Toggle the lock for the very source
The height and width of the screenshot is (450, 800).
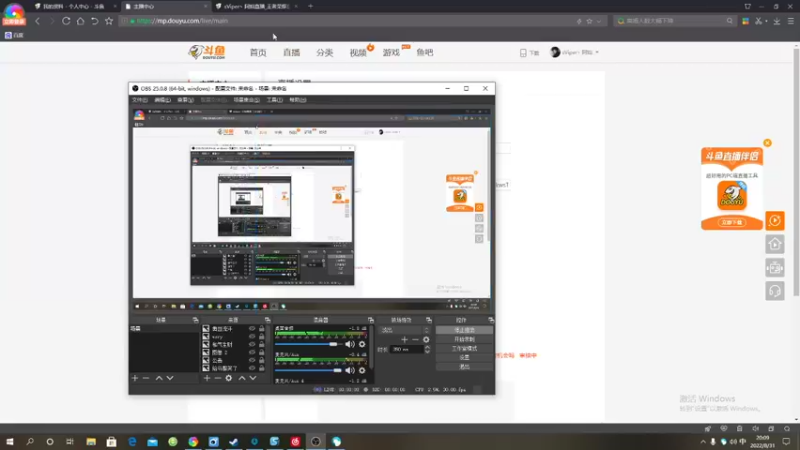pos(262,337)
